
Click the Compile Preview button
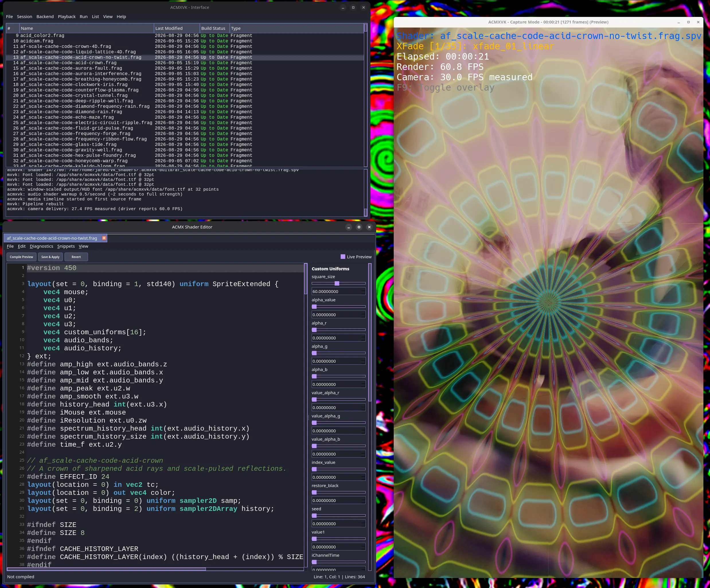[22, 257]
